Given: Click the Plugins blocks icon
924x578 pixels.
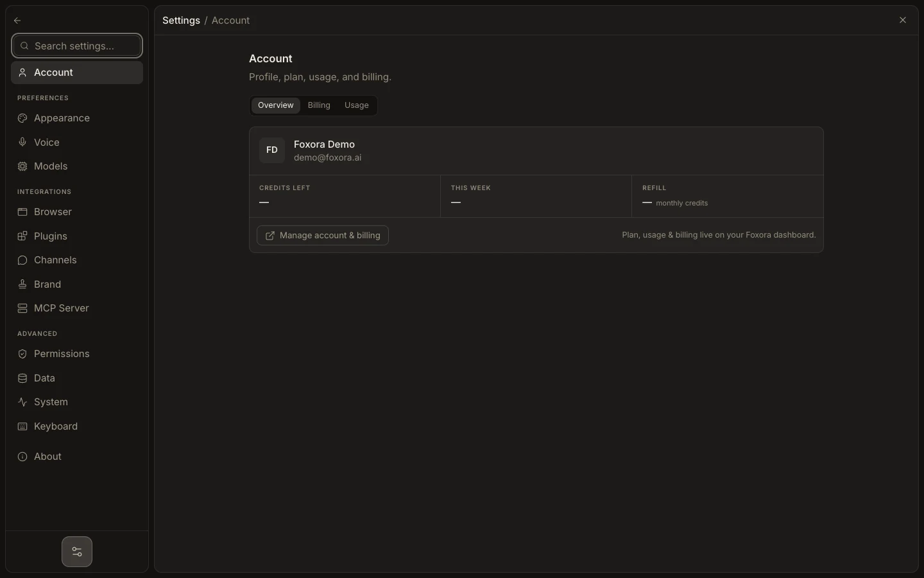Looking at the screenshot, I should click(x=22, y=236).
